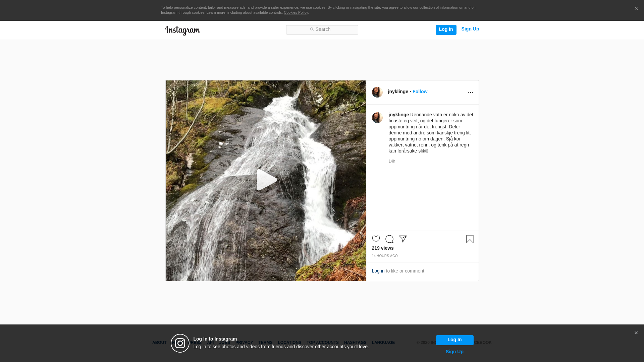Play the waterfall video
This screenshot has height=362, width=644.
267,180
